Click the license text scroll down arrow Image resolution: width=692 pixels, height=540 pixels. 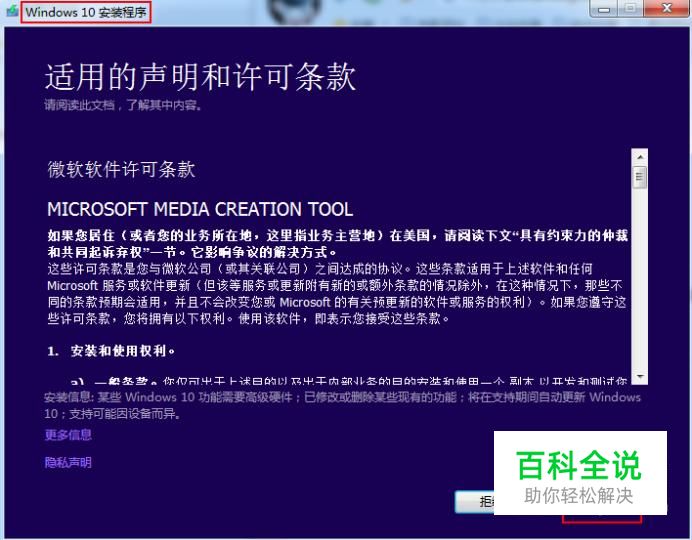pos(639,377)
